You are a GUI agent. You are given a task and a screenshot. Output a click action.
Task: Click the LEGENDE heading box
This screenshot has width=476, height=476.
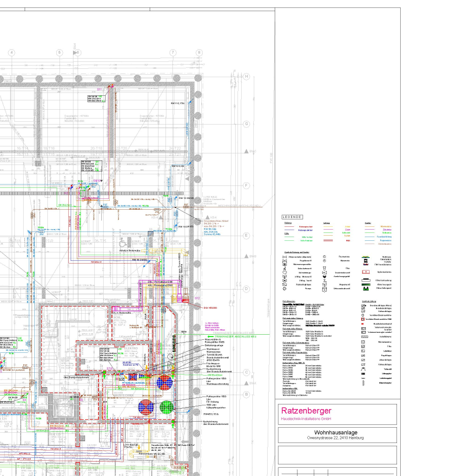click(292, 217)
